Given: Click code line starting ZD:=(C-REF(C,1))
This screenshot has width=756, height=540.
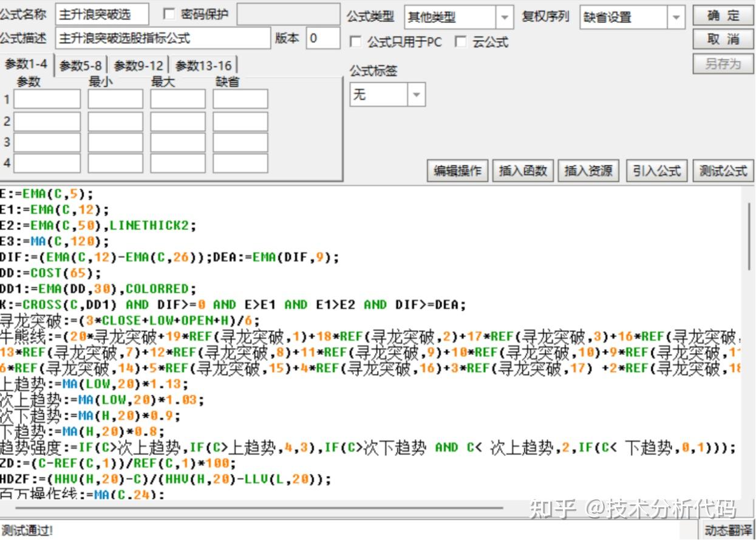Looking at the screenshot, I should pos(118,464).
